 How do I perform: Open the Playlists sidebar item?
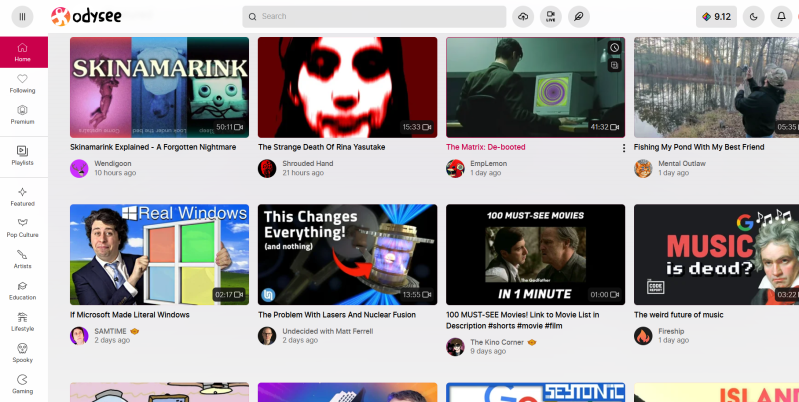point(22,156)
